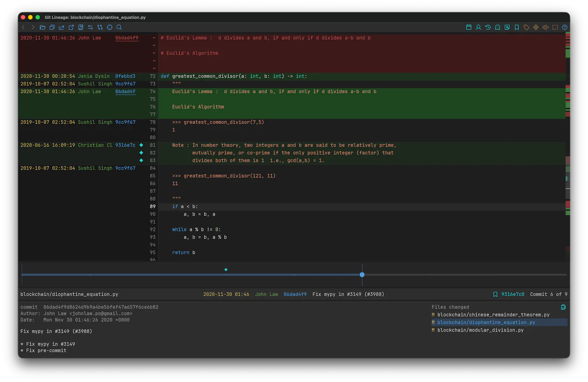Click the Author johnlaw.po@gmail.com line
Image resolution: width=588 pixels, height=382 pixels.
(76, 313)
